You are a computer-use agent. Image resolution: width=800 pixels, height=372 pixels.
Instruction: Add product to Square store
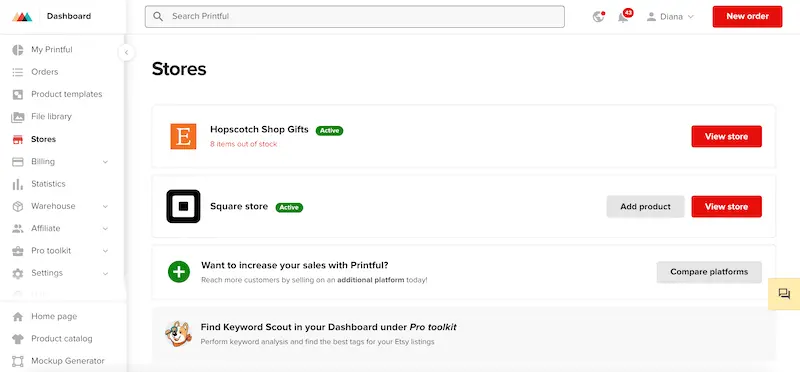645,207
